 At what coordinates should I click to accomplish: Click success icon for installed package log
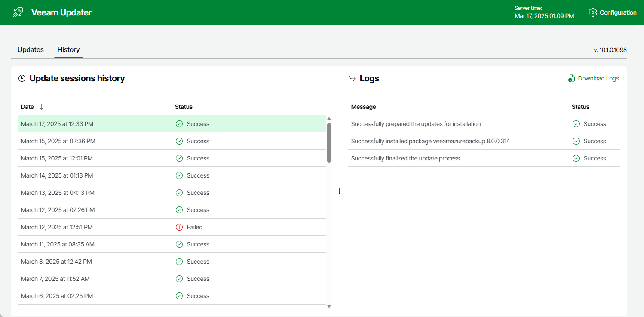point(576,141)
